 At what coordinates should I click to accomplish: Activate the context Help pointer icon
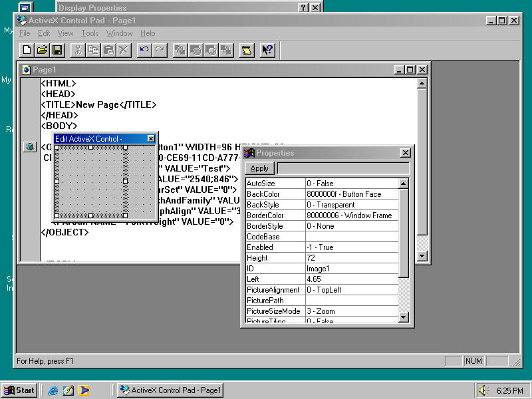[267, 51]
